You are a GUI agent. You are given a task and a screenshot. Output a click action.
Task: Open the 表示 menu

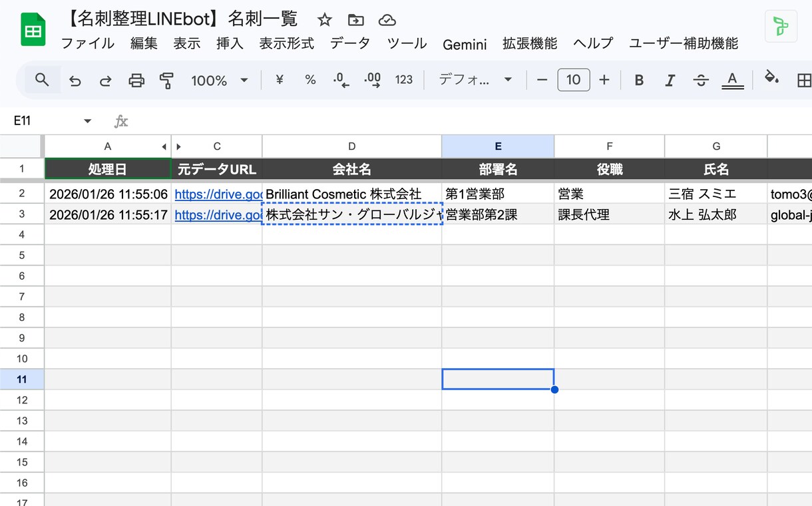point(187,44)
